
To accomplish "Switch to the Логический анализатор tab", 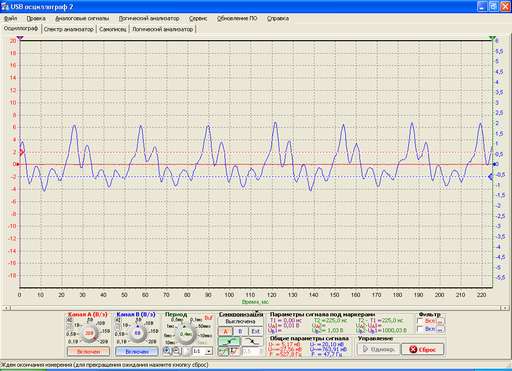I will coord(163,29).
